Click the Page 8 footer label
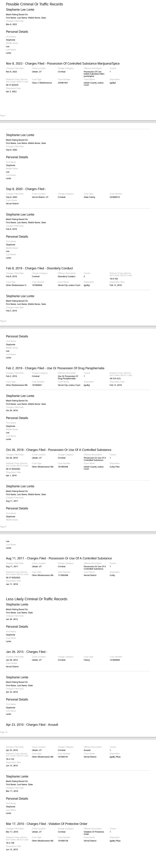This screenshot has height=868, width=156. click(x=3, y=321)
